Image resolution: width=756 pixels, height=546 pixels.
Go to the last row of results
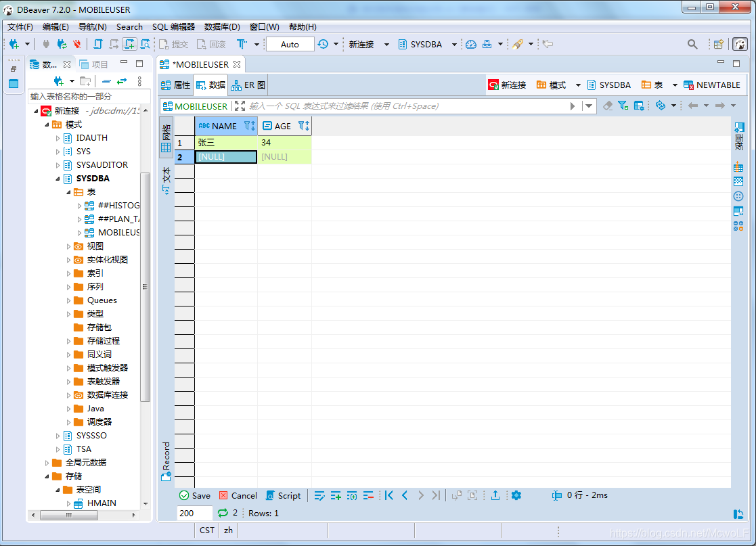pyautogui.click(x=436, y=495)
